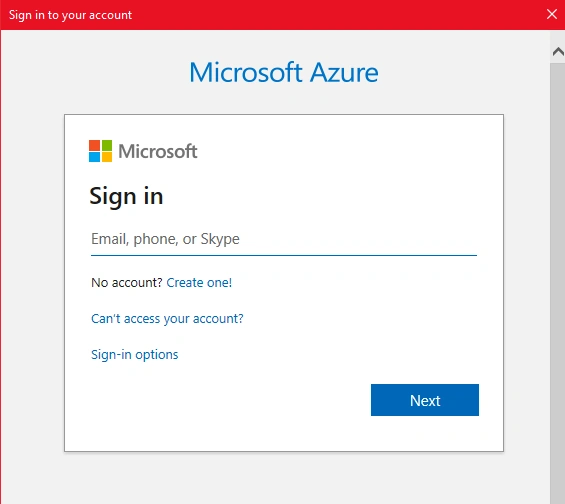The height and width of the screenshot is (504, 565).
Task: Click the vertical scrollbar thumb
Action: pos(557,281)
